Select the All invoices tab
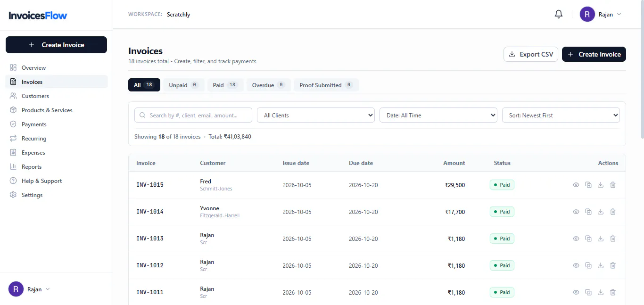 (144, 85)
